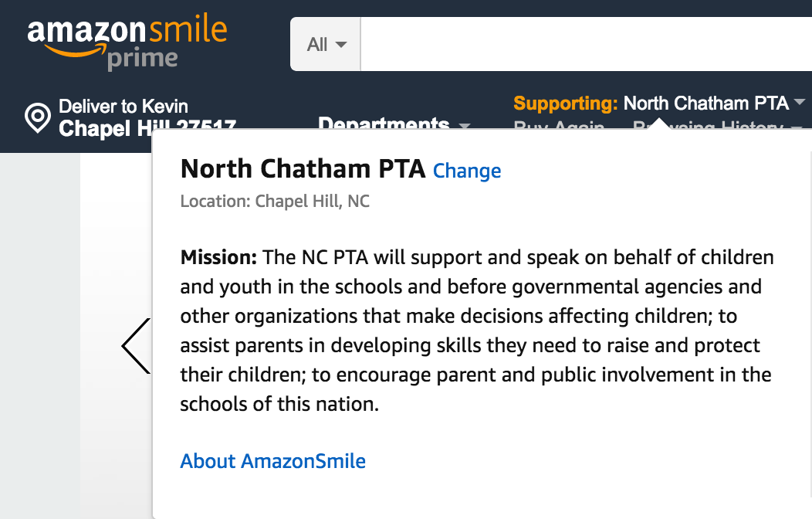The image size is (812, 519).
Task: Go to previous slide with left carousel arrow
Action: [x=136, y=346]
